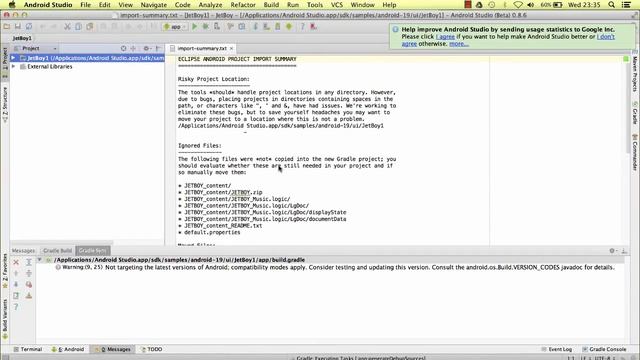
Task: Click the JetBoy1 breadcrumb
Action: 22,38
